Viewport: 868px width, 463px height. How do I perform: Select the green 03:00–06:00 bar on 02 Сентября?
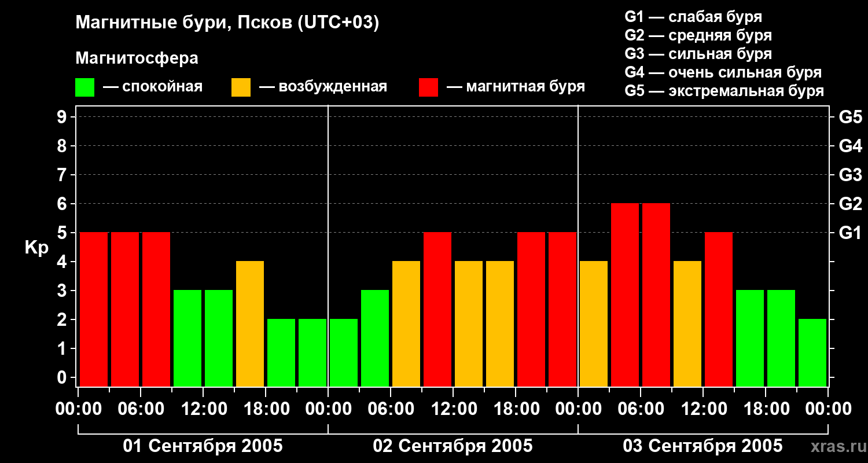pos(375,338)
